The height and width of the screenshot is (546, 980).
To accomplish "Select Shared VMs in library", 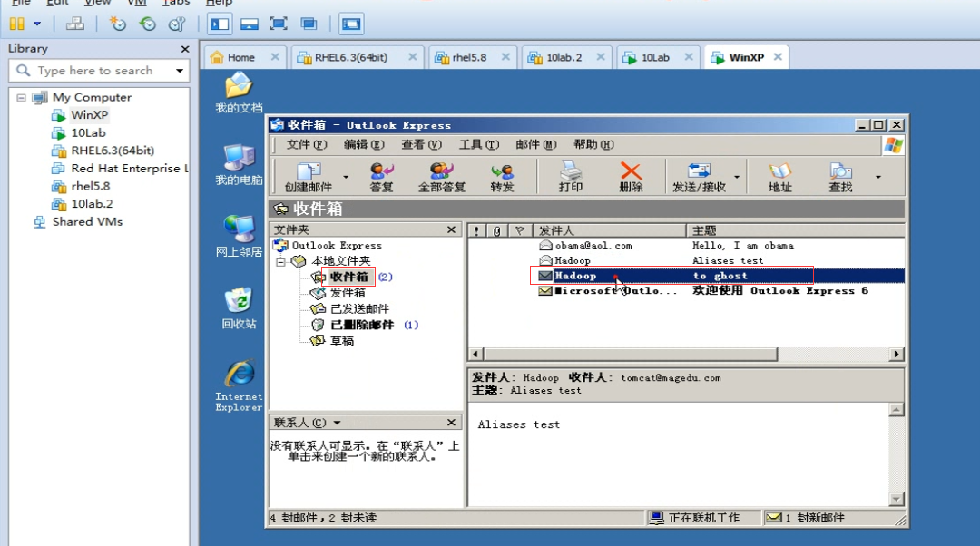I will [x=87, y=222].
